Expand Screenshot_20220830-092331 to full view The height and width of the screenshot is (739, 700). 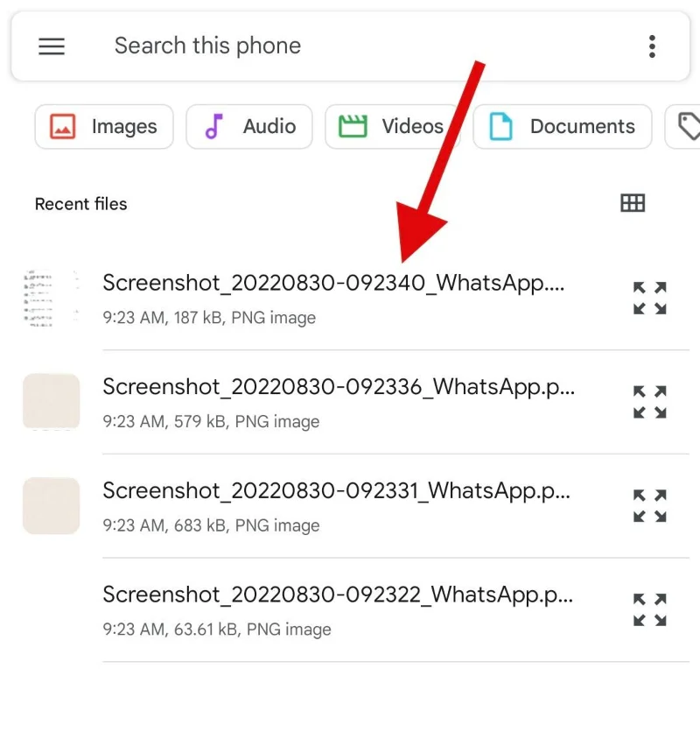click(649, 506)
